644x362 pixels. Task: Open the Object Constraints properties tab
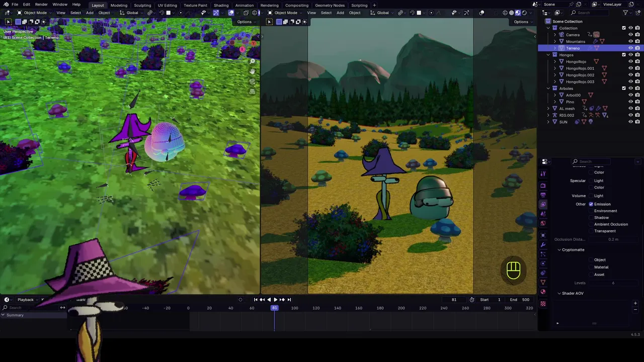tap(543, 273)
